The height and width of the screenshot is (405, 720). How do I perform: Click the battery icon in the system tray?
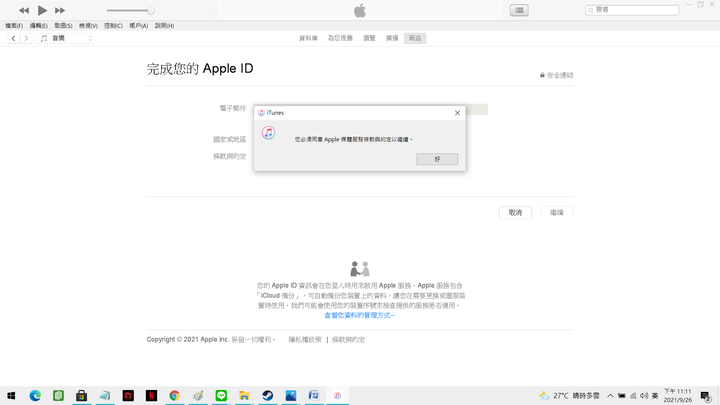coord(622,395)
